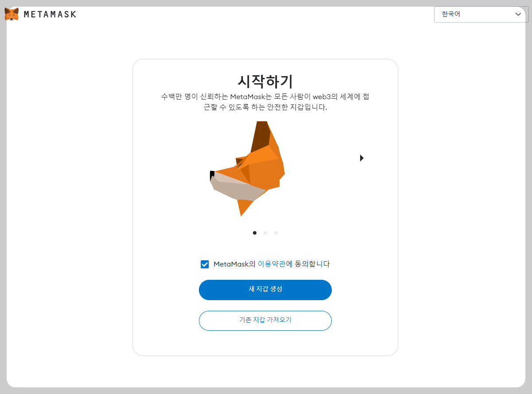This screenshot has width=532, height=394.
Task: Uncheck the MetaMask 이용약관 동의 checkbox
Action: click(x=205, y=264)
